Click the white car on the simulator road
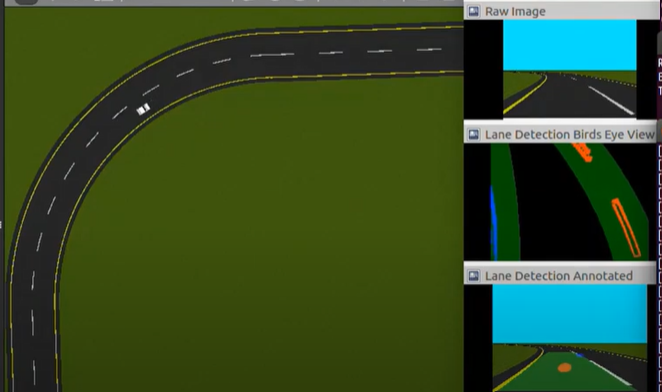Viewport: 662px width, 392px height. (143, 109)
